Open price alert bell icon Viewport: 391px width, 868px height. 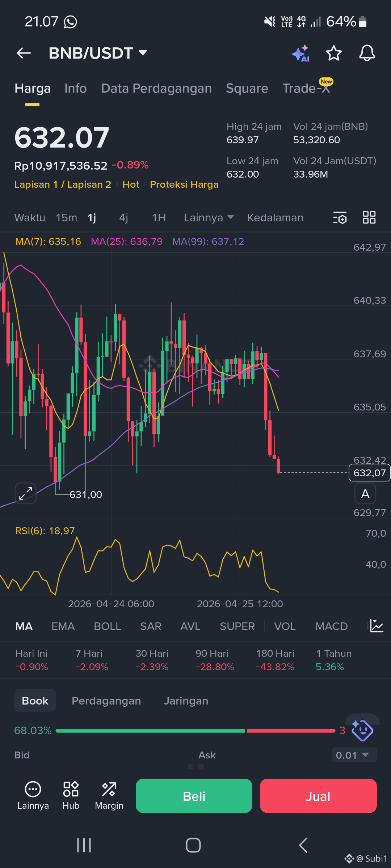(x=367, y=54)
